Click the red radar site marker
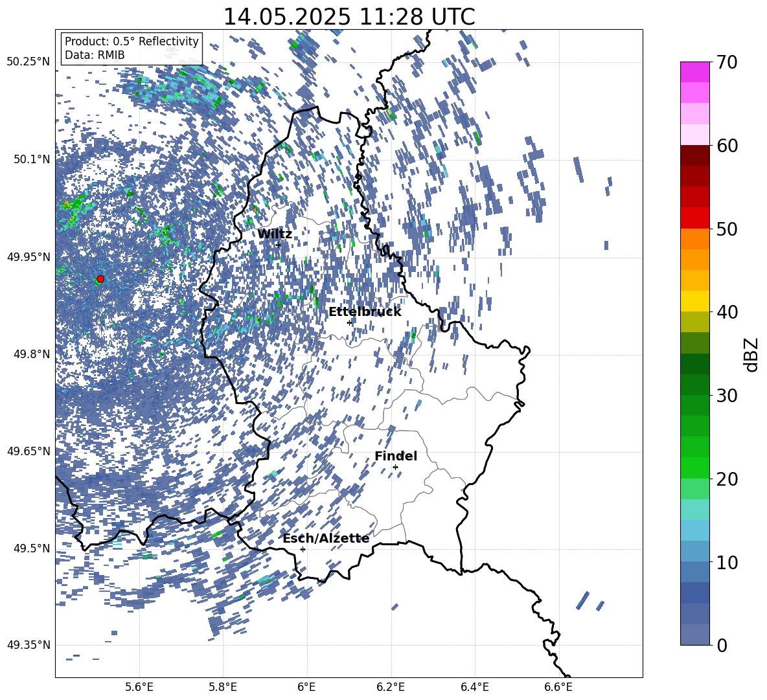The height and width of the screenshot is (700, 767). 100,279
